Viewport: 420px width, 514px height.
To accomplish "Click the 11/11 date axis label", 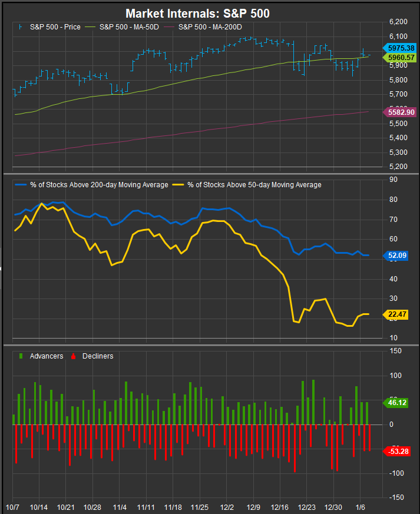I will 145,508.
